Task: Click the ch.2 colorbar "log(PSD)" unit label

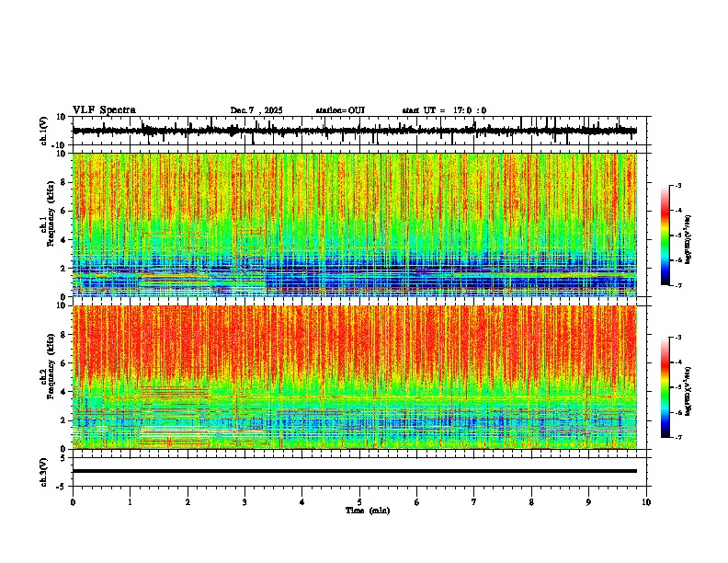Action: 688,391
